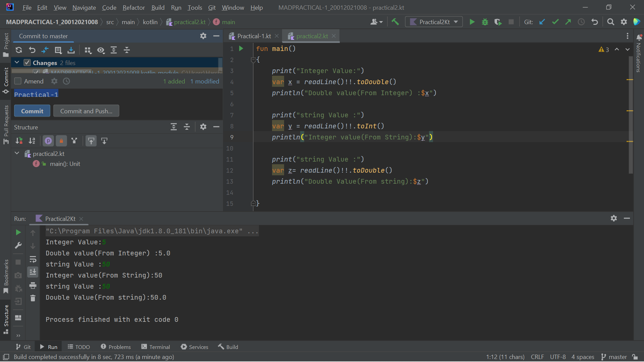644x362 pixels.
Task: Clear all output with trash icon
Action: (x=33, y=298)
